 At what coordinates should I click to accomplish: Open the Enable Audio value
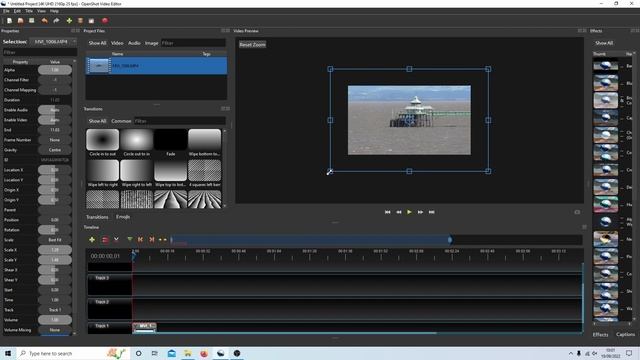tap(55, 110)
